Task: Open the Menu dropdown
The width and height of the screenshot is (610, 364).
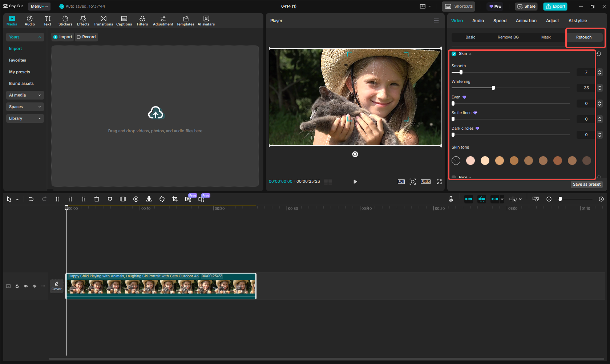Action: [39, 6]
